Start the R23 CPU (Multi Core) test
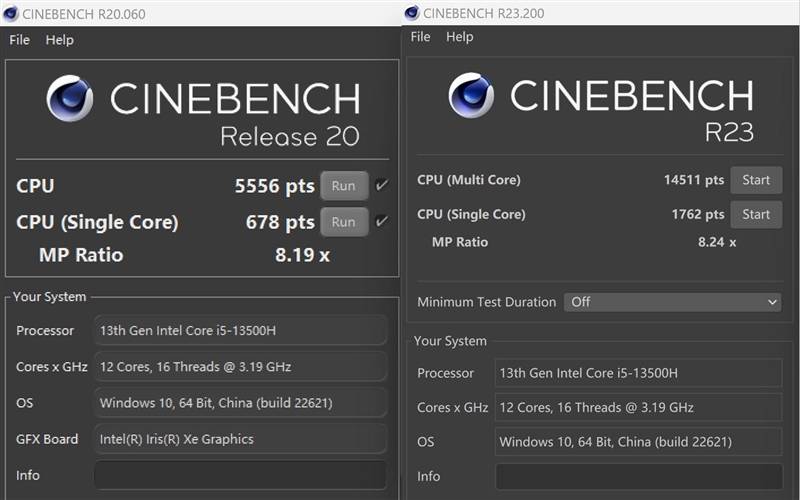This screenshot has width=800, height=500. coord(756,180)
